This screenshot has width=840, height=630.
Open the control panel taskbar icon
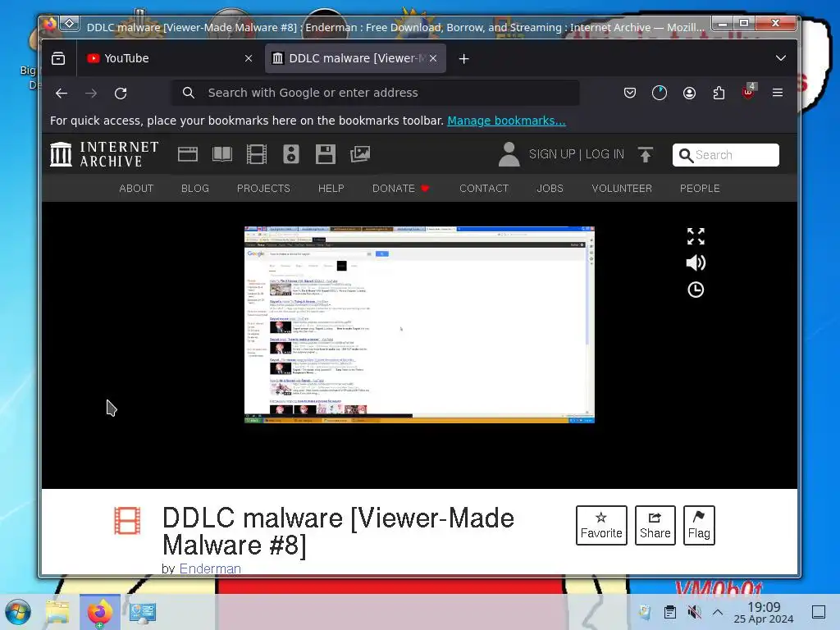143,612
